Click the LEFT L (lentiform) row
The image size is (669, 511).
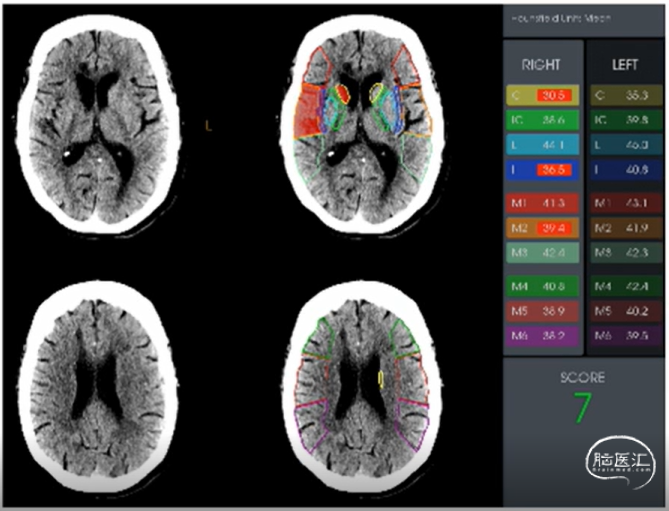tap(626, 145)
